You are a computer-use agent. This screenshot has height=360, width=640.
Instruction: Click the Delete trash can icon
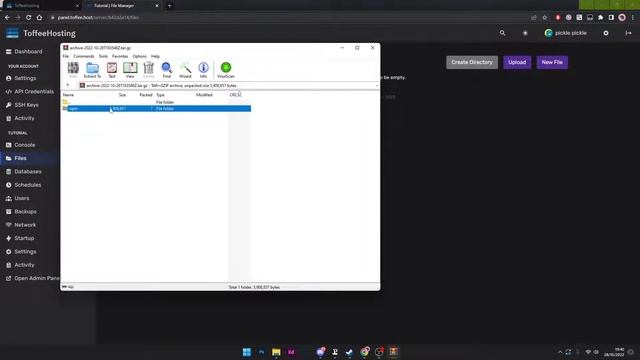[x=149, y=70]
